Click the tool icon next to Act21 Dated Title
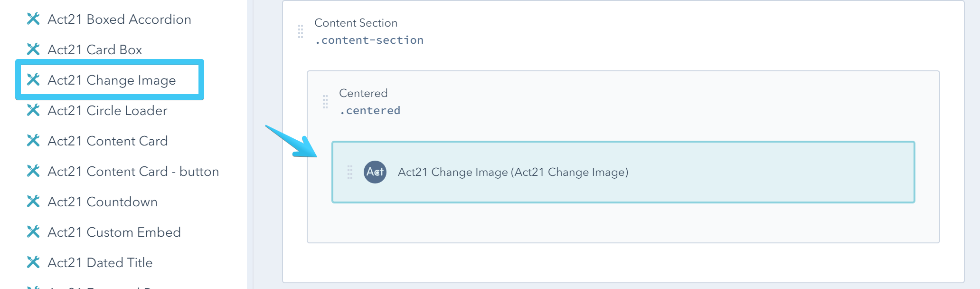Viewport: 980px width, 289px height. 33,262
